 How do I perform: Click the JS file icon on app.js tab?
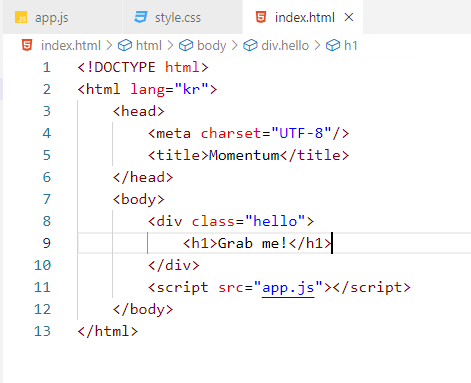click(21, 17)
